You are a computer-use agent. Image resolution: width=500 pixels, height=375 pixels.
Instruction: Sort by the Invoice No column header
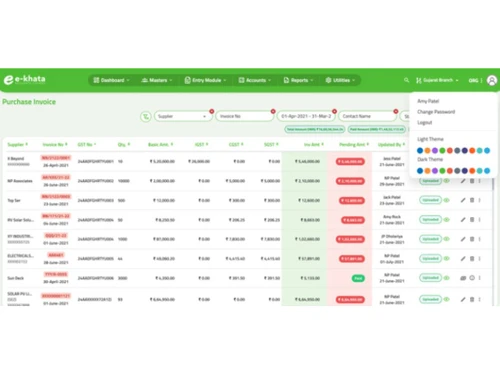55,144
